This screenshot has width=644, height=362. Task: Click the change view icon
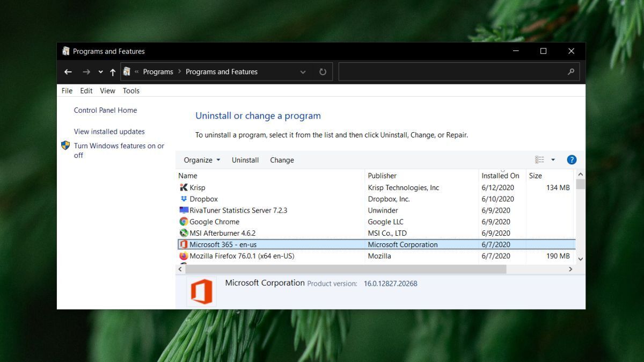point(539,160)
